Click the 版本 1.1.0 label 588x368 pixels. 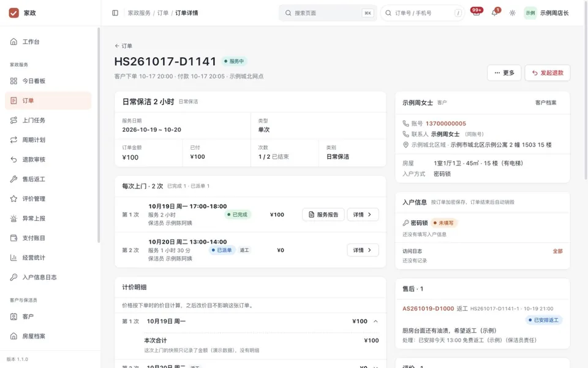coord(17,359)
